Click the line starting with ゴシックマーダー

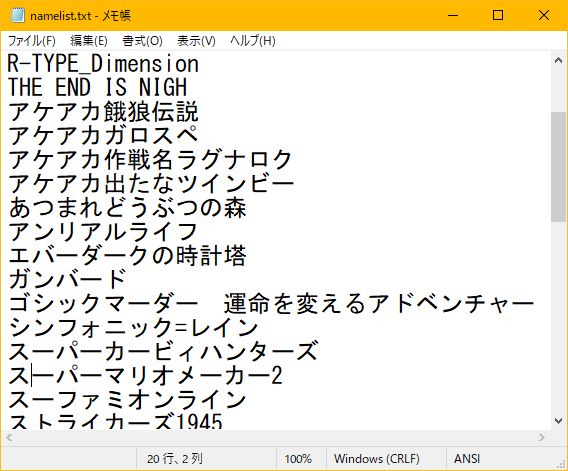[x=271, y=303]
